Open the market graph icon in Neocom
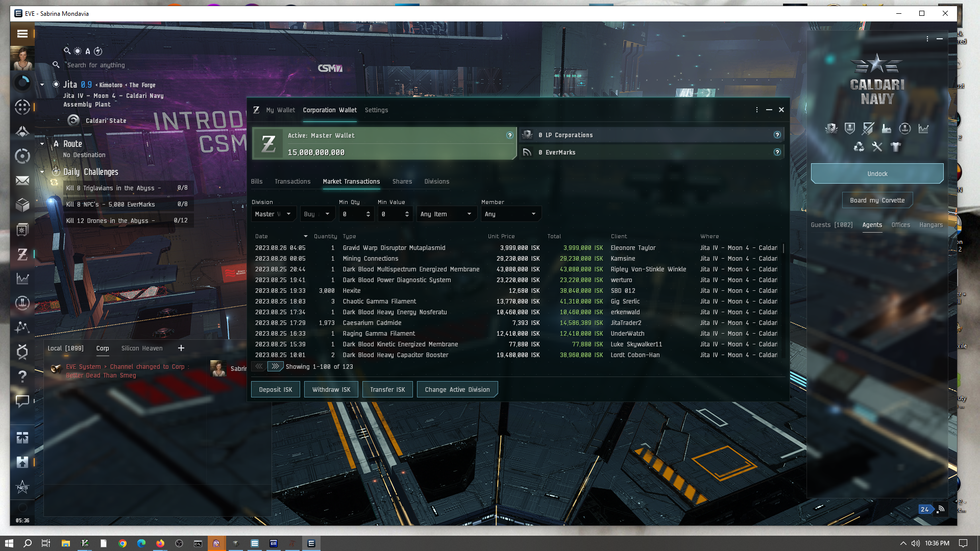This screenshot has width=980, height=551. 22,279
